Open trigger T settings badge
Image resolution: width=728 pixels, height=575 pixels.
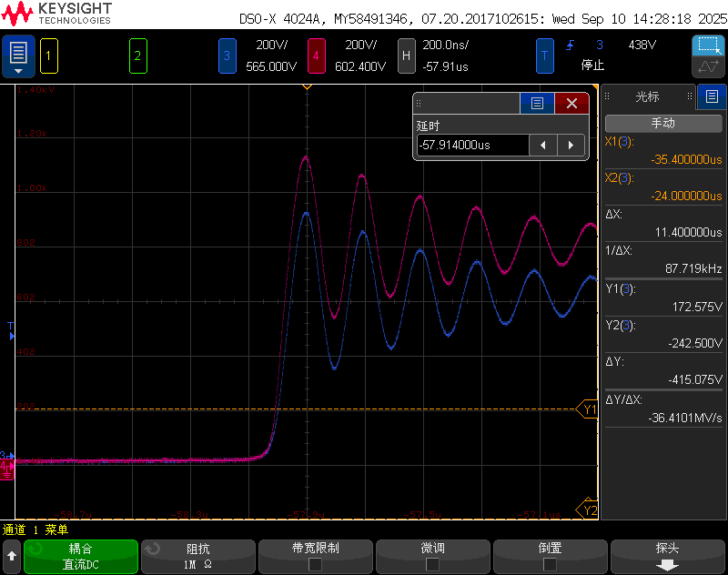point(544,56)
